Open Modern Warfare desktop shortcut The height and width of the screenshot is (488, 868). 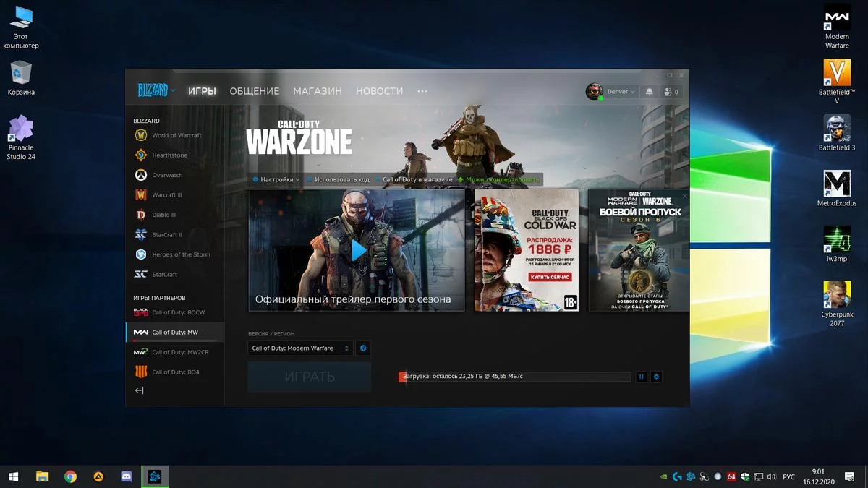[x=837, y=27]
